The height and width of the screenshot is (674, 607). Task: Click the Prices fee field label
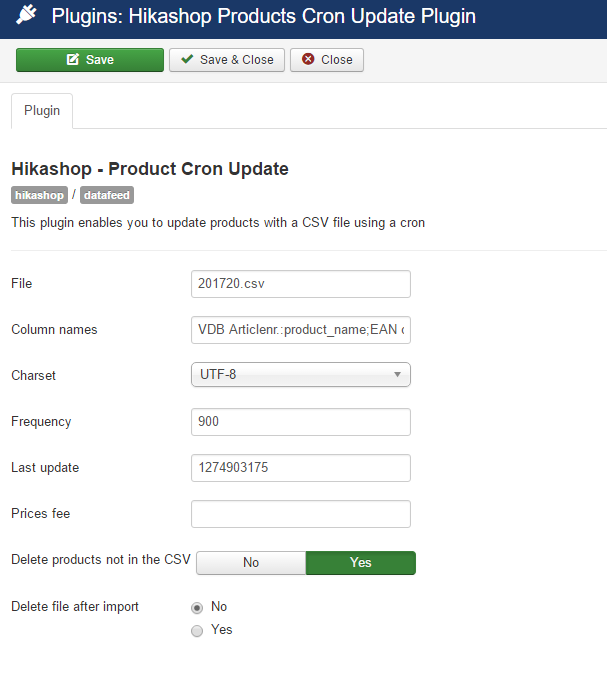40,514
